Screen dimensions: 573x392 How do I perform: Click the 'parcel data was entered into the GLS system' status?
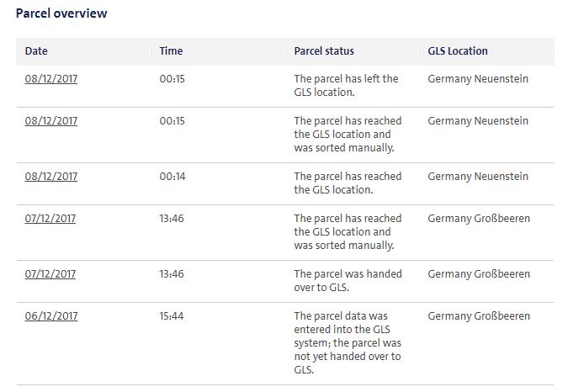348,342
